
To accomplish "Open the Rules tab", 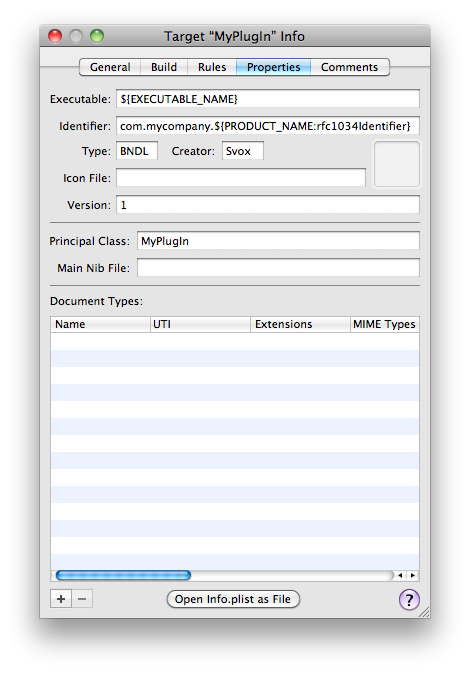I will point(212,67).
